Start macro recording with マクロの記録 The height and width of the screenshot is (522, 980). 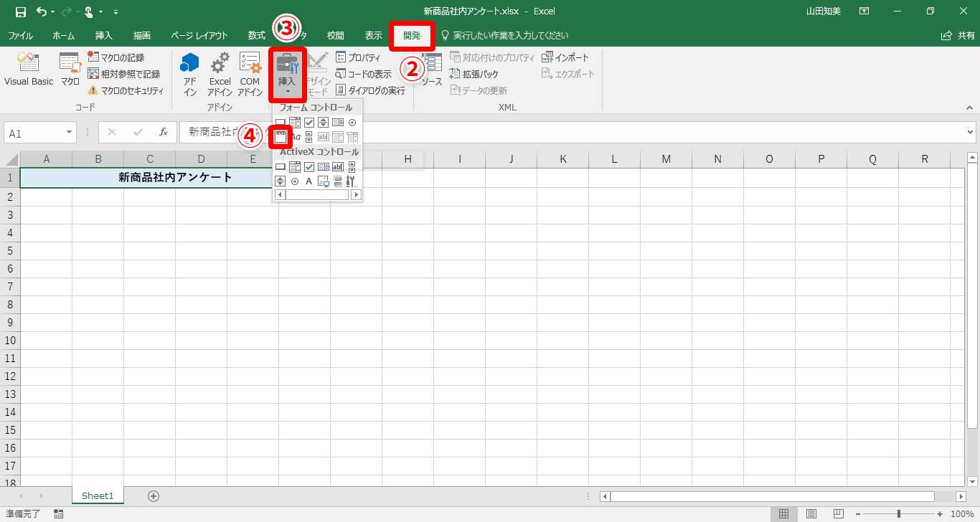(x=116, y=57)
